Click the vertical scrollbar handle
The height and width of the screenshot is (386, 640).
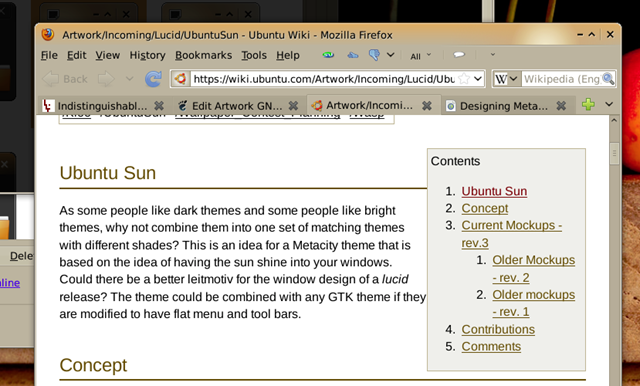click(x=614, y=153)
